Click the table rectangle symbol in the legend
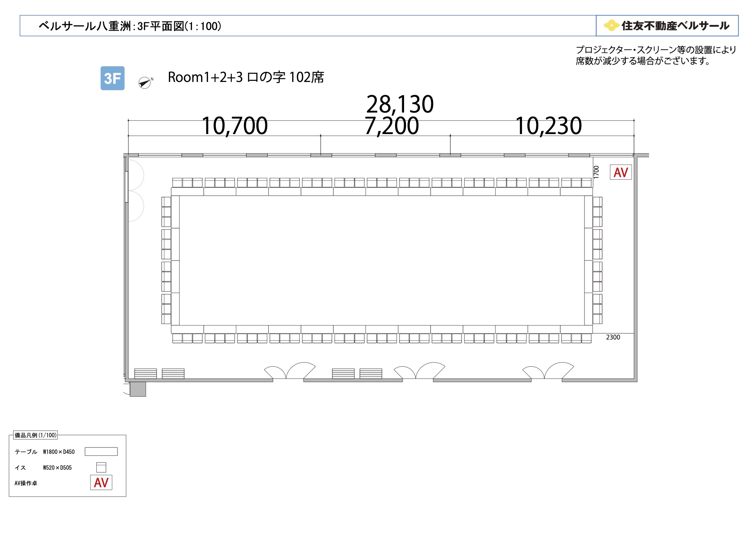Image resolution: width=756 pixels, height=534 pixels. point(101,452)
